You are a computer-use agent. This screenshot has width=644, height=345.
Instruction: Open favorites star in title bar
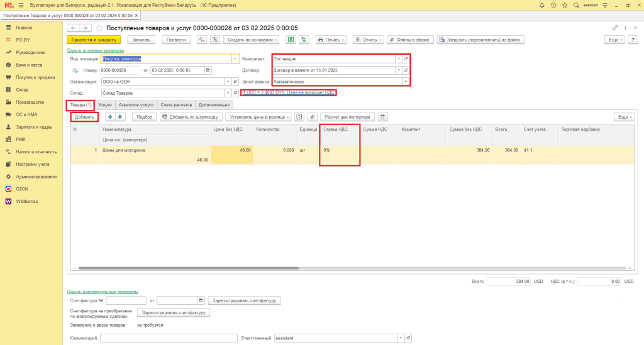pyautogui.click(x=565, y=5)
